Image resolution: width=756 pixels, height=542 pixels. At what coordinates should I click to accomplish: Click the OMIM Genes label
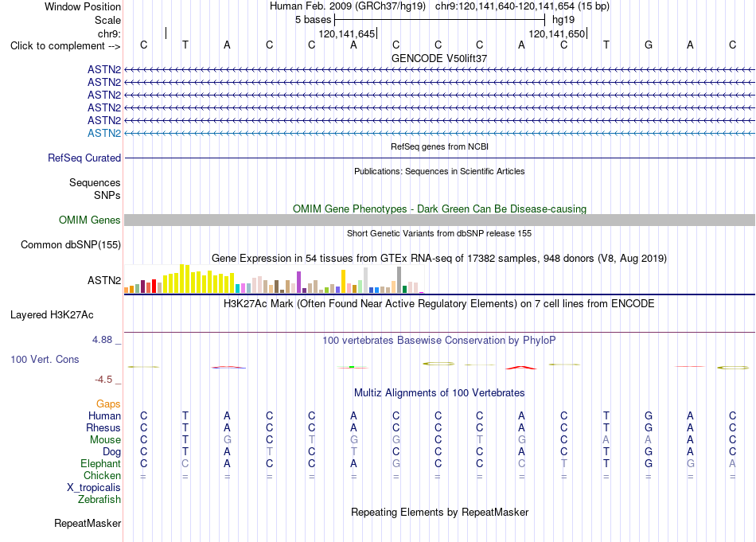[89, 220]
